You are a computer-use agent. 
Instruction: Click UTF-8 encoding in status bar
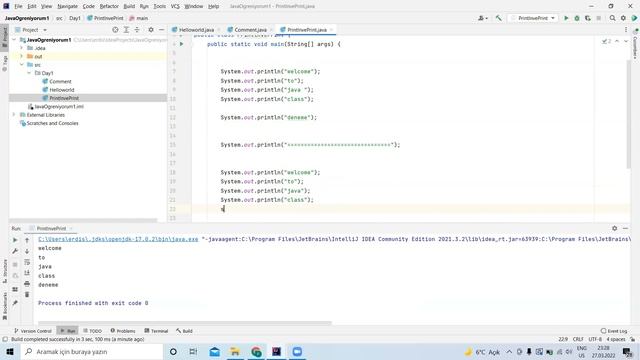tap(595, 339)
